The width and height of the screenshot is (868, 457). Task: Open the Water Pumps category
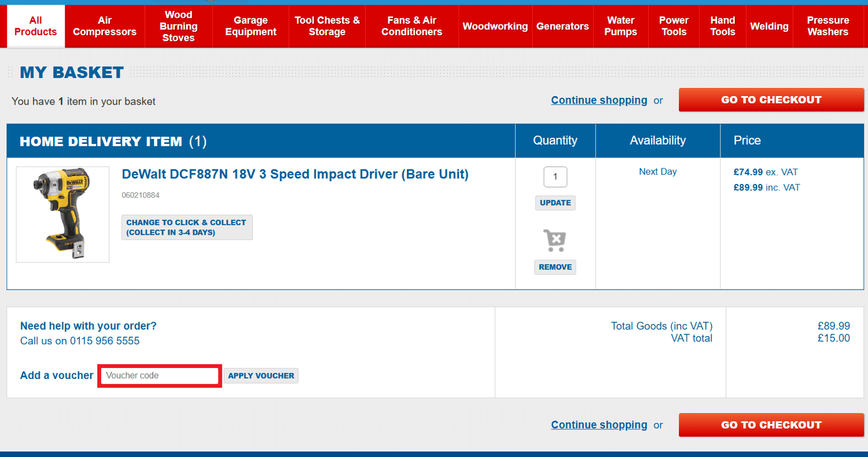[621, 26]
